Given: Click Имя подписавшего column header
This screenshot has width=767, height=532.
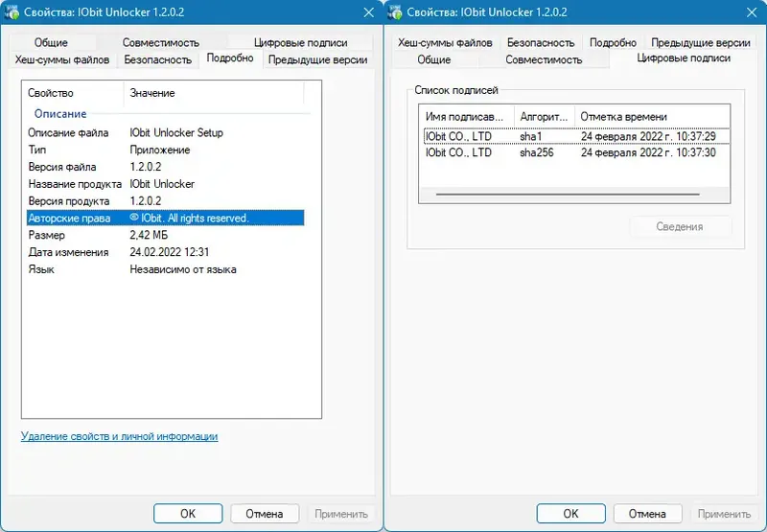Looking at the screenshot, I should point(467,117).
